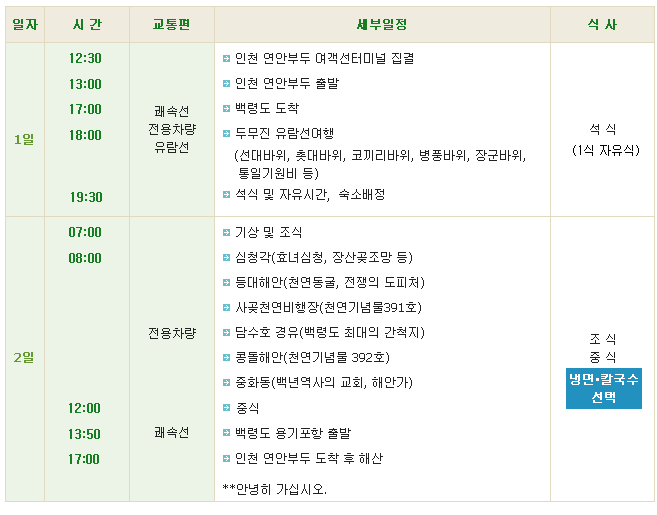Click the blue 냉면·칼국수 선택 box

click(603, 388)
